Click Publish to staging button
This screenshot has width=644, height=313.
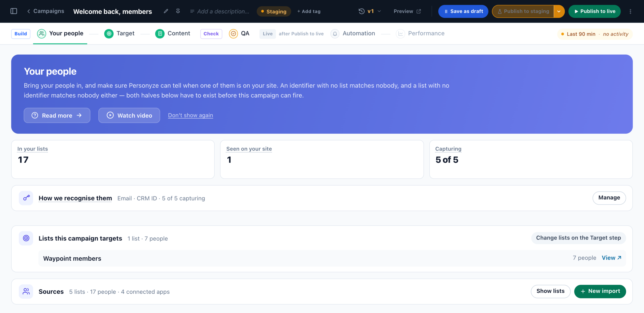point(523,11)
